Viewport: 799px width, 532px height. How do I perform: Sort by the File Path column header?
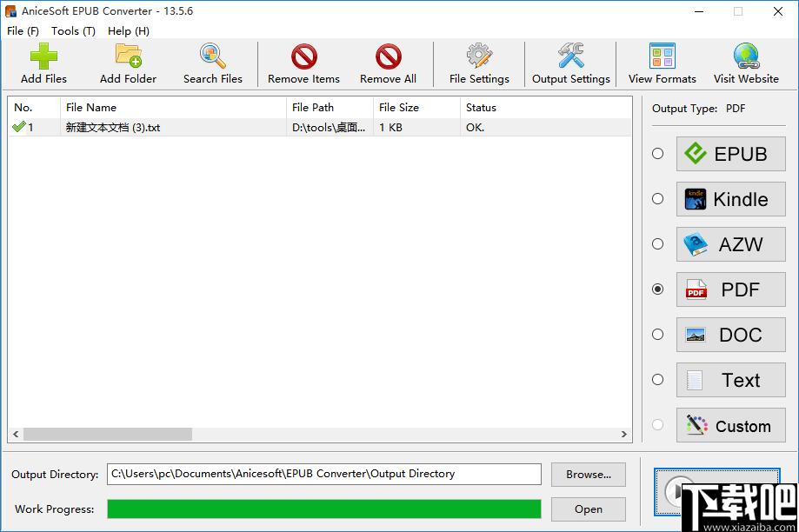tap(330, 108)
